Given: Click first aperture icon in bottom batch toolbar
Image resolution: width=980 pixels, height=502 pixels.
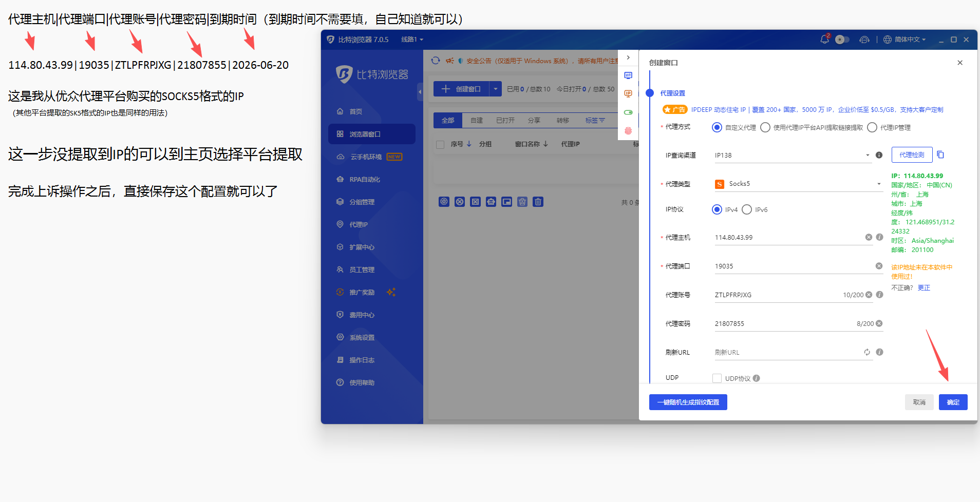Looking at the screenshot, I should (x=444, y=202).
